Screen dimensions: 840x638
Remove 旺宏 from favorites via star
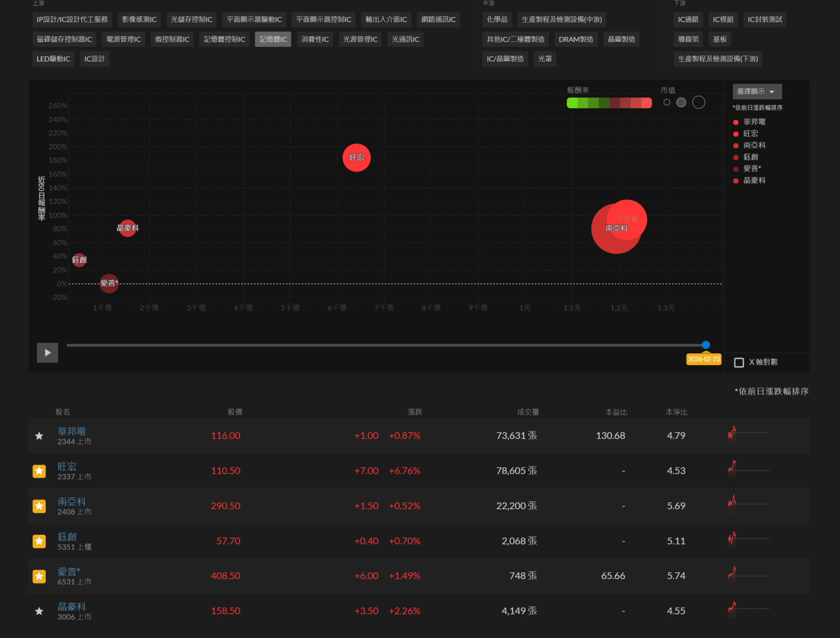(39, 471)
